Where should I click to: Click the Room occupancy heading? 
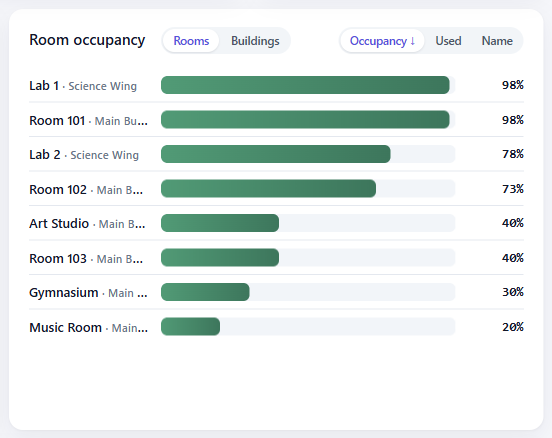[x=87, y=40]
